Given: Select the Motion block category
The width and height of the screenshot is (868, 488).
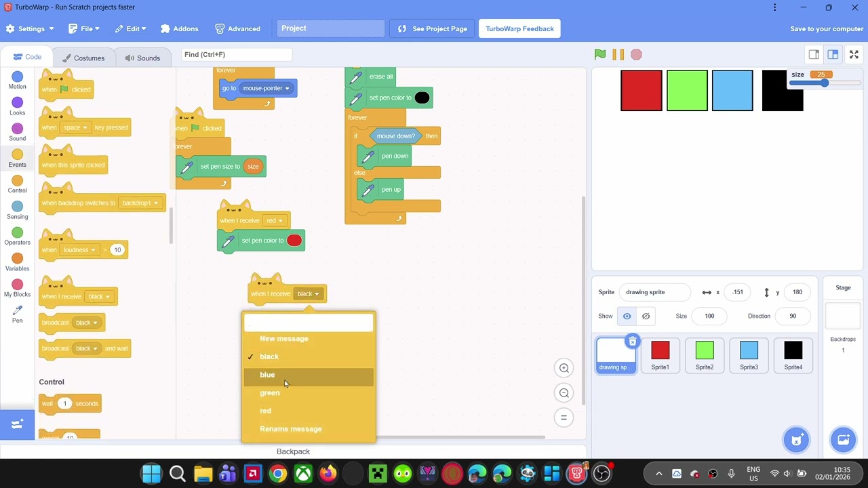Looking at the screenshot, I should [x=17, y=81].
